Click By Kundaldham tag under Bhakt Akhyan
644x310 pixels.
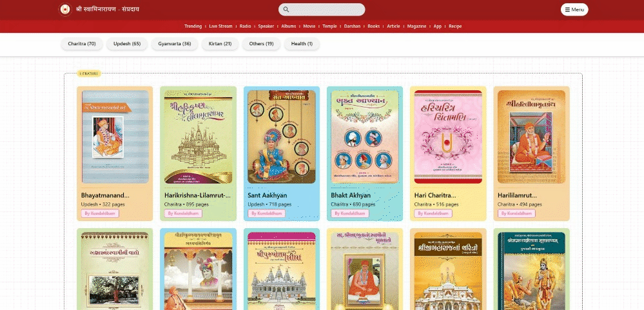pyautogui.click(x=350, y=213)
